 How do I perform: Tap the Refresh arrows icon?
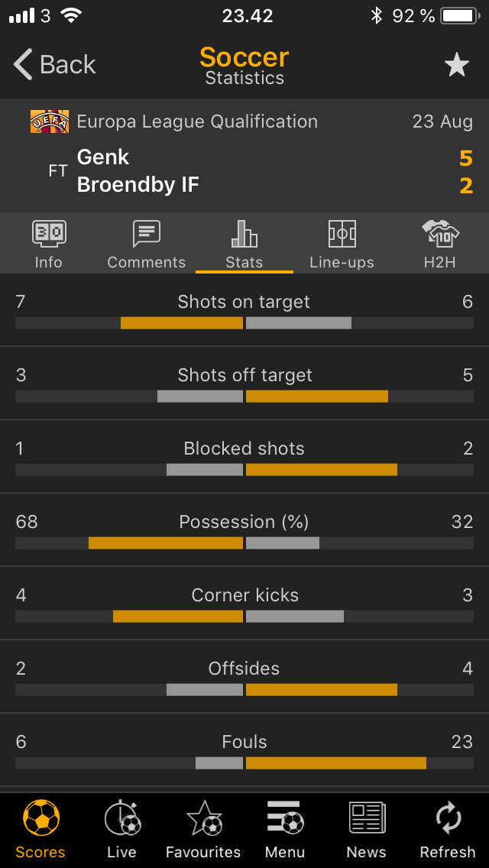pyautogui.click(x=448, y=829)
